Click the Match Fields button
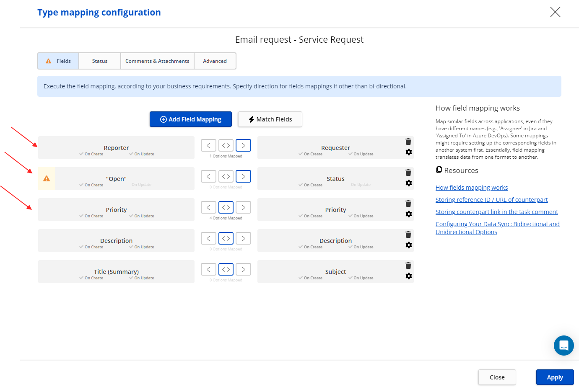This screenshot has height=392, width=579. (x=270, y=119)
